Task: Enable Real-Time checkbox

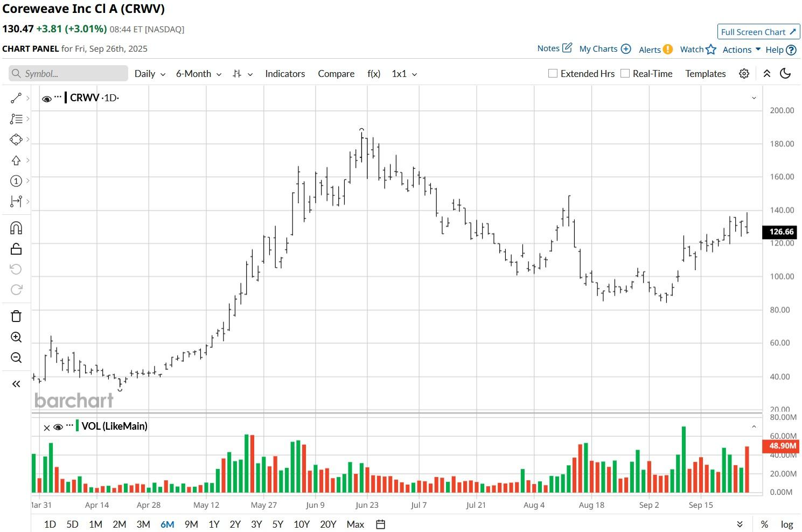Action: tap(625, 73)
